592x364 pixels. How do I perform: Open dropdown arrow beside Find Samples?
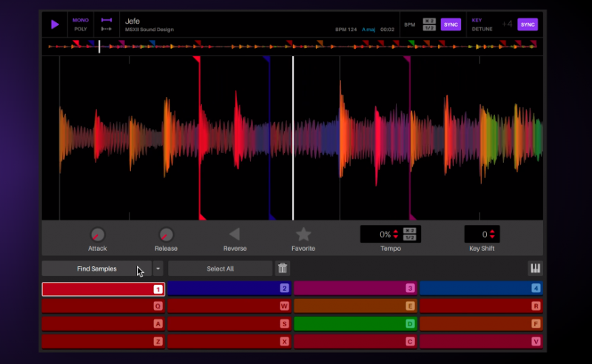pyautogui.click(x=158, y=269)
